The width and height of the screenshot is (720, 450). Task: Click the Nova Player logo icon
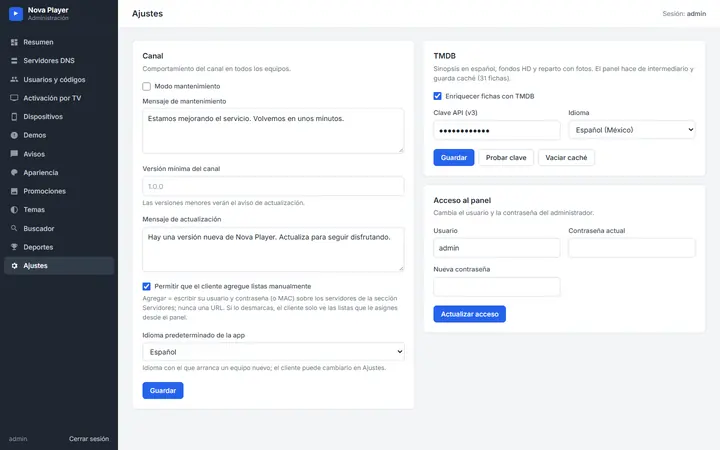(x=16, y=14)
